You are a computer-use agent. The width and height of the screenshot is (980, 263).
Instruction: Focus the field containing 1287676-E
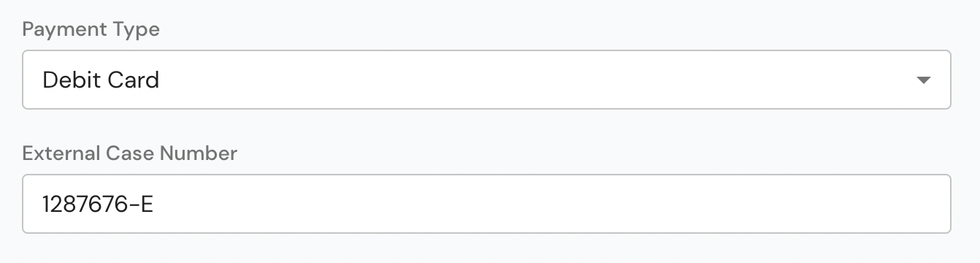tap(486, 204)
